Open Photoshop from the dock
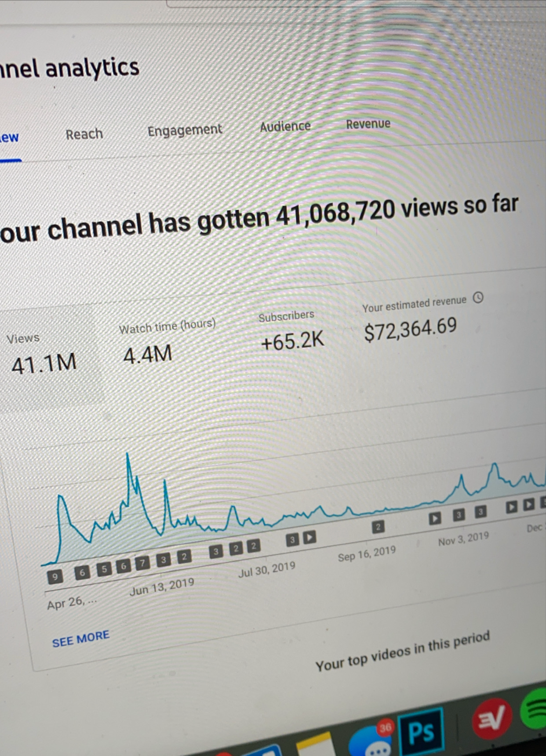This screenshot has height=756, width=546. [421, 731]
